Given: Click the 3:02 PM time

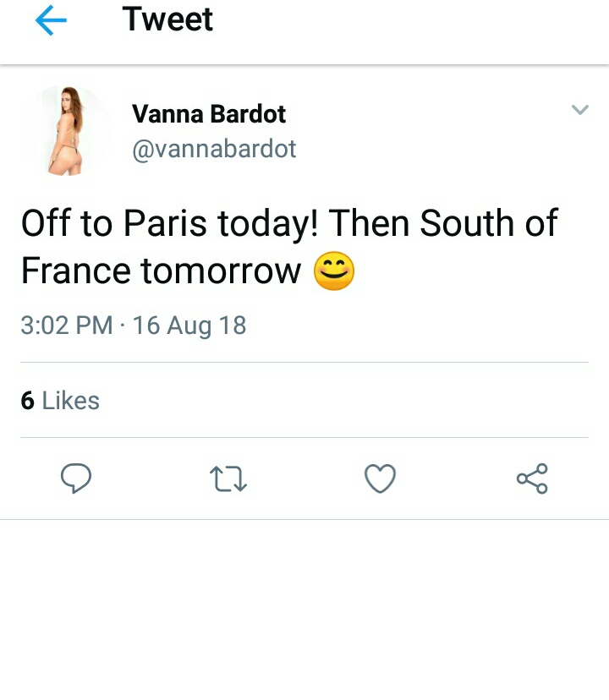Looking at the screenshot, I should tap(67, 325).
